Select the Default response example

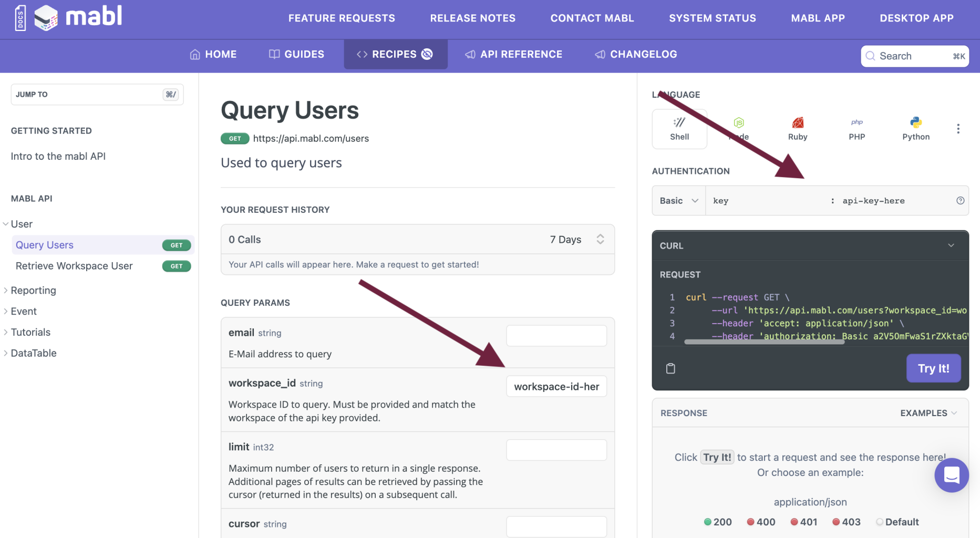[898, 522]
